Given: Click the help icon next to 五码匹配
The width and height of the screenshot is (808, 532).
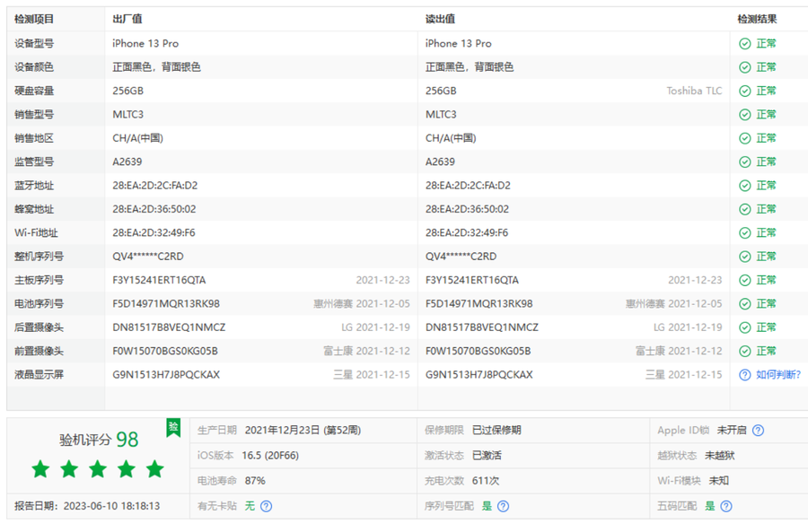Looking at the screenshot, I should pos(726,507).
